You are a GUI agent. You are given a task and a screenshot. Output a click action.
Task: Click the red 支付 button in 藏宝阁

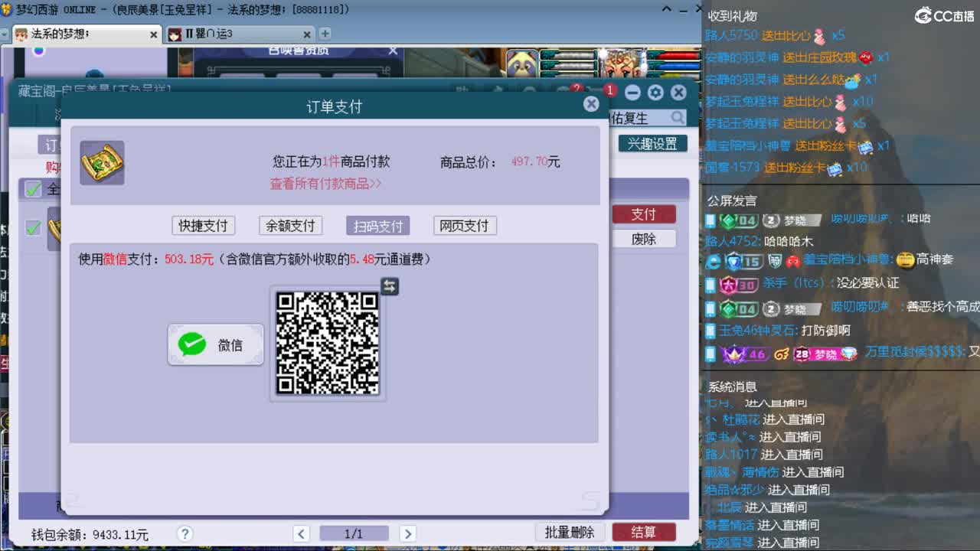[x=643, y=214]
